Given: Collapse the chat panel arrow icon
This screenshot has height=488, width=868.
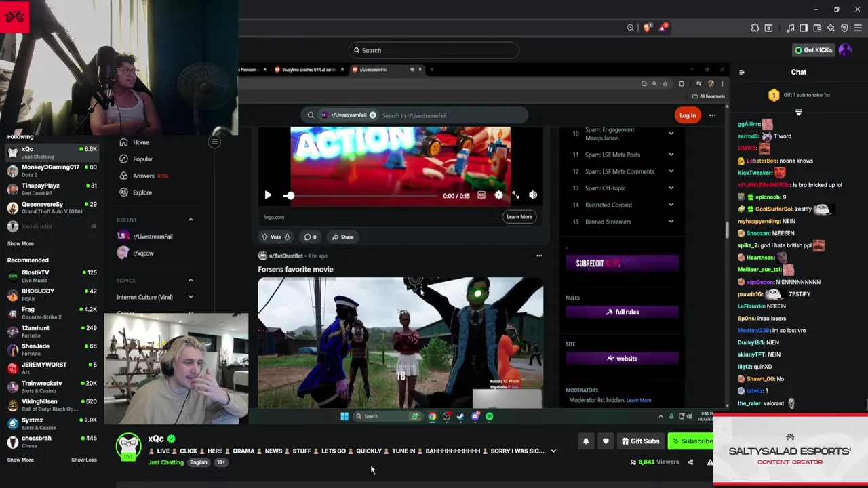Looking at the screenshot, I should [x=742, y=72].
